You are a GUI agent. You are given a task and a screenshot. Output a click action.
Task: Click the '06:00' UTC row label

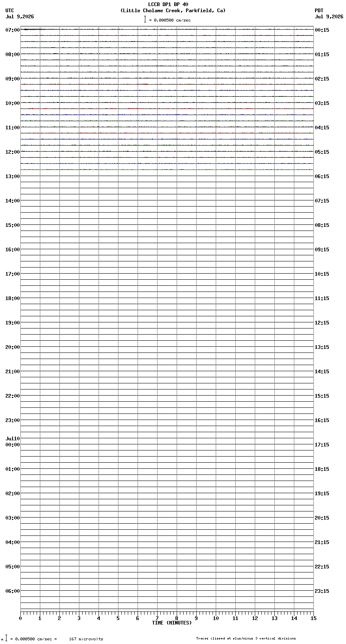13,591
